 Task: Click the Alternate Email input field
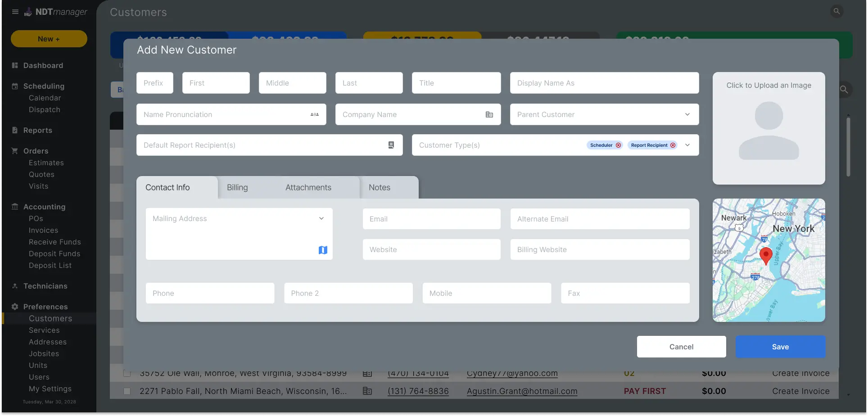pyautogui.click(x=600, y=219)
